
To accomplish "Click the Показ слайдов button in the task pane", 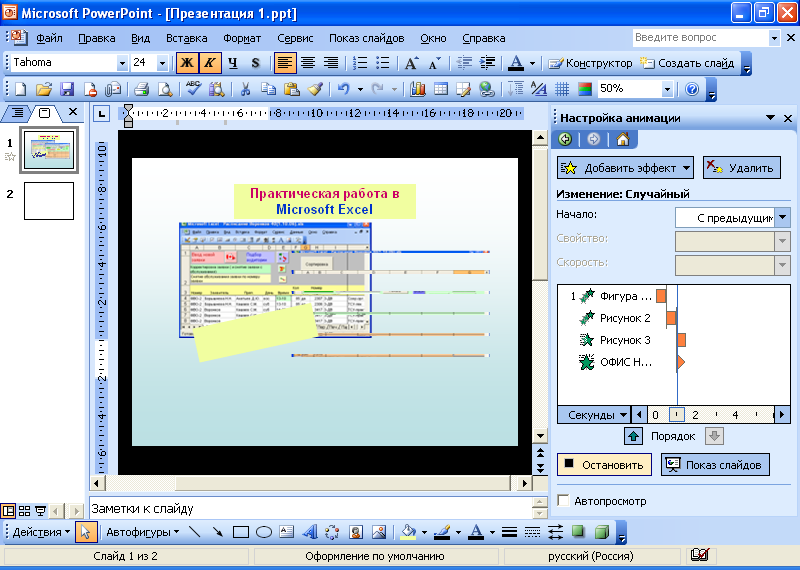I will [715, 465].
